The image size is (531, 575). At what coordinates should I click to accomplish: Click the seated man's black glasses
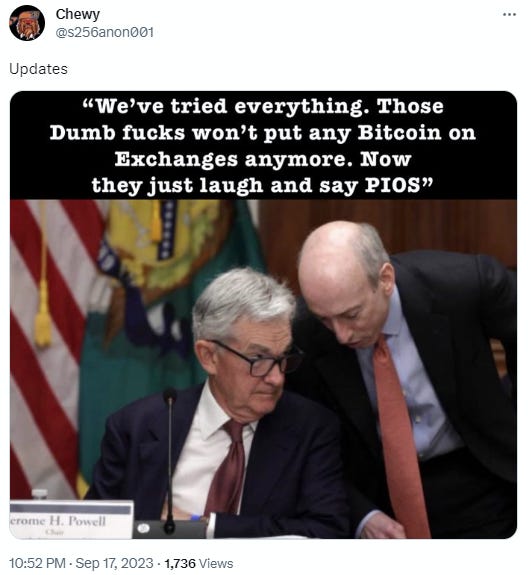point(260,359)
